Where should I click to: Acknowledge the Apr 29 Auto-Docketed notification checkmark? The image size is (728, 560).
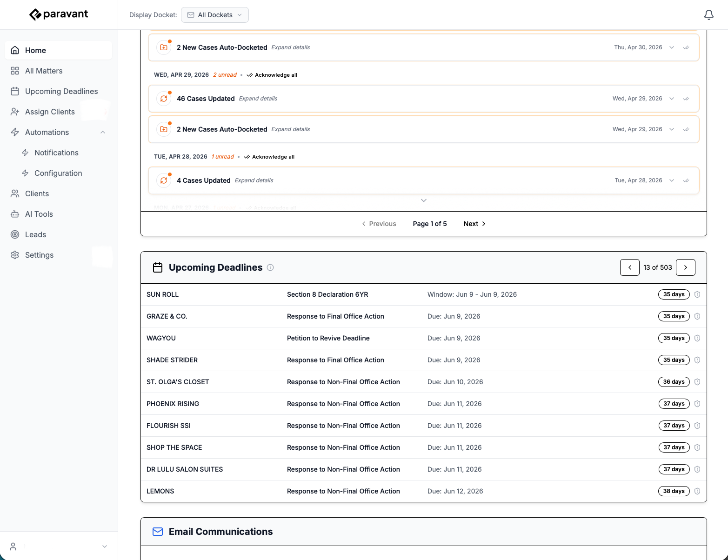point(686,129)
